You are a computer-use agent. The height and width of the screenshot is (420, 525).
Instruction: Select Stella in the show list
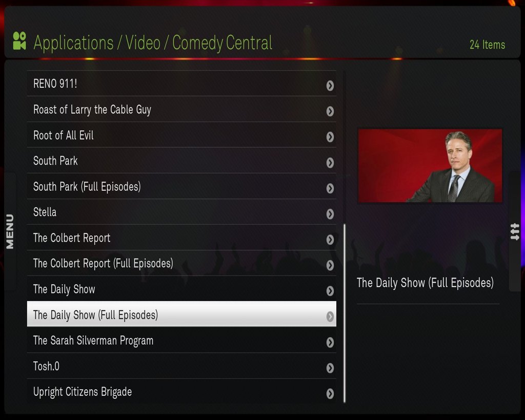181,212
